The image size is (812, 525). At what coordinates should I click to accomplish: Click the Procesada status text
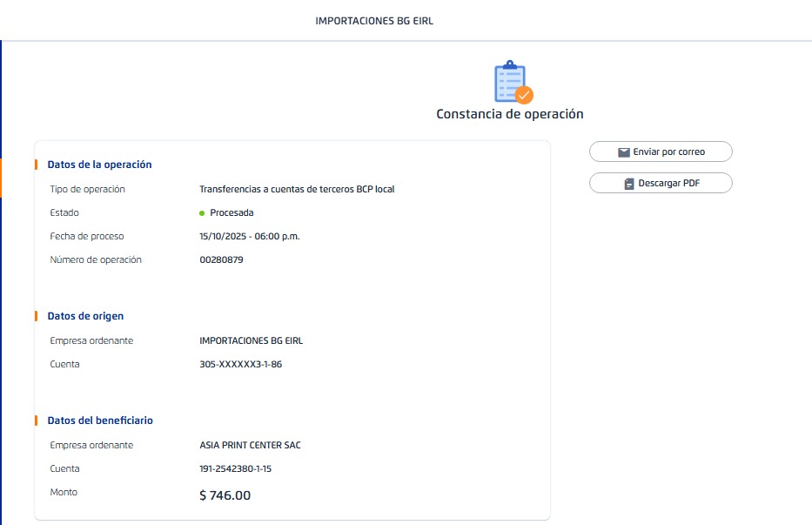point(232,212)
